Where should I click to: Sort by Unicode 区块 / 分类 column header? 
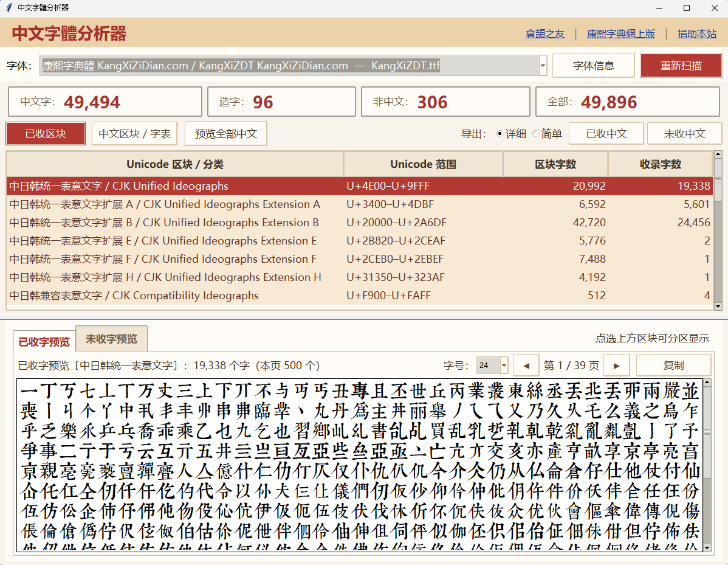[x=175, y=164]
